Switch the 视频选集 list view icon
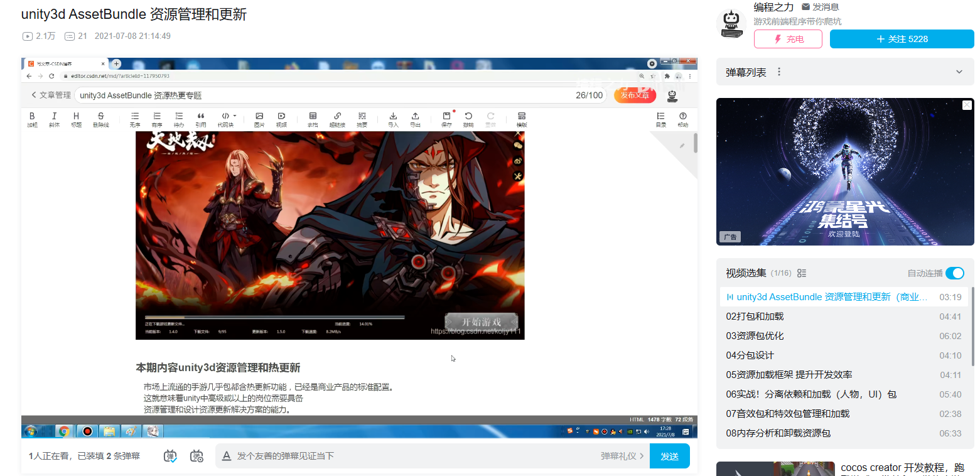This screenshot has width=980, height=476. (x=801, y=273)
